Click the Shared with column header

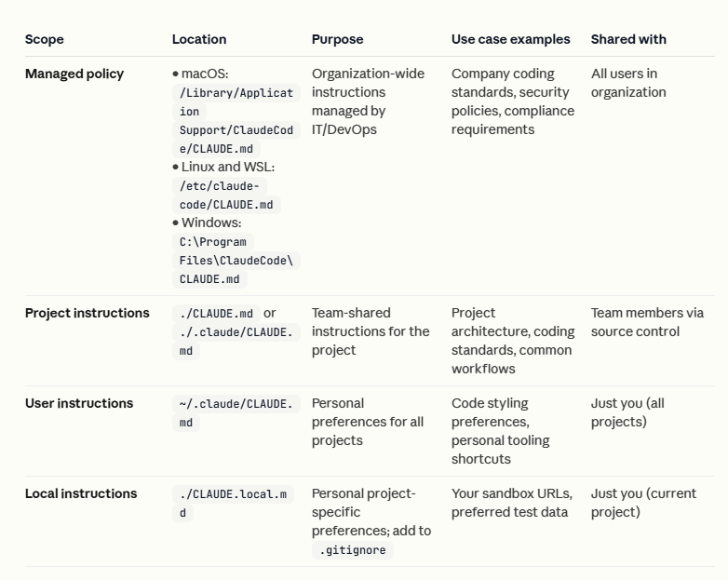(628, 39)
